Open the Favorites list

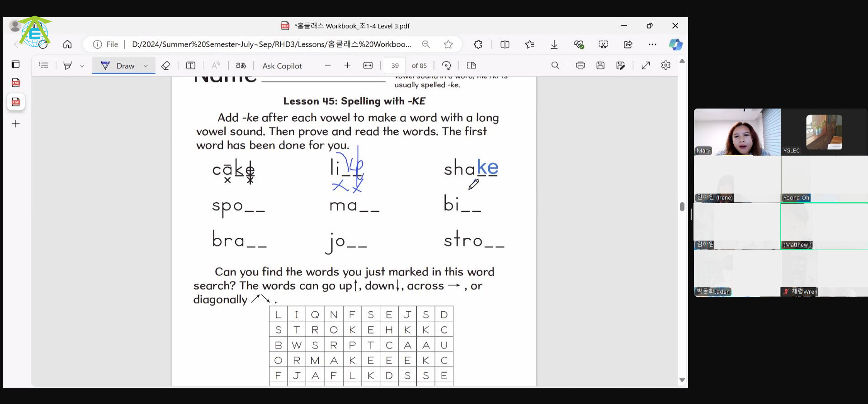529,44
